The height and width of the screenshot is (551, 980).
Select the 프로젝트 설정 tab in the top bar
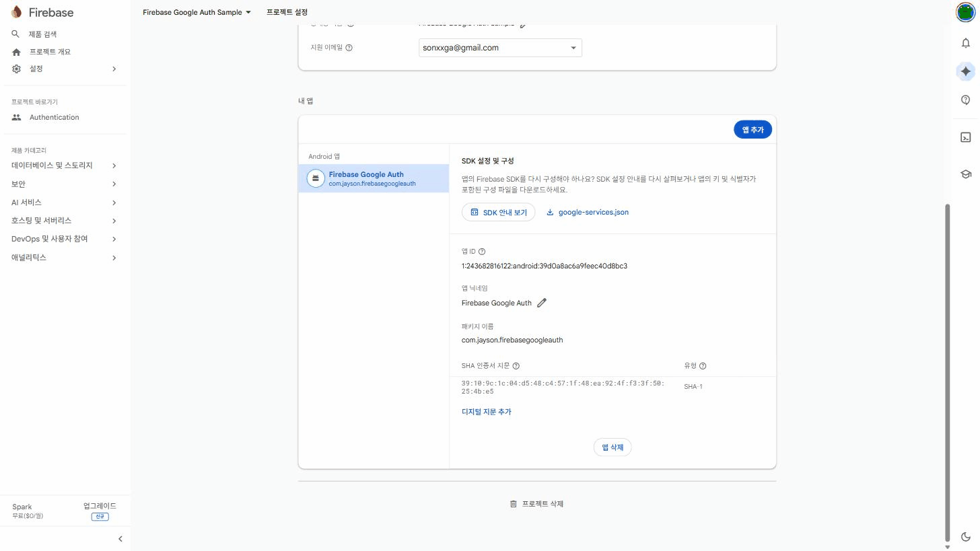287,12
